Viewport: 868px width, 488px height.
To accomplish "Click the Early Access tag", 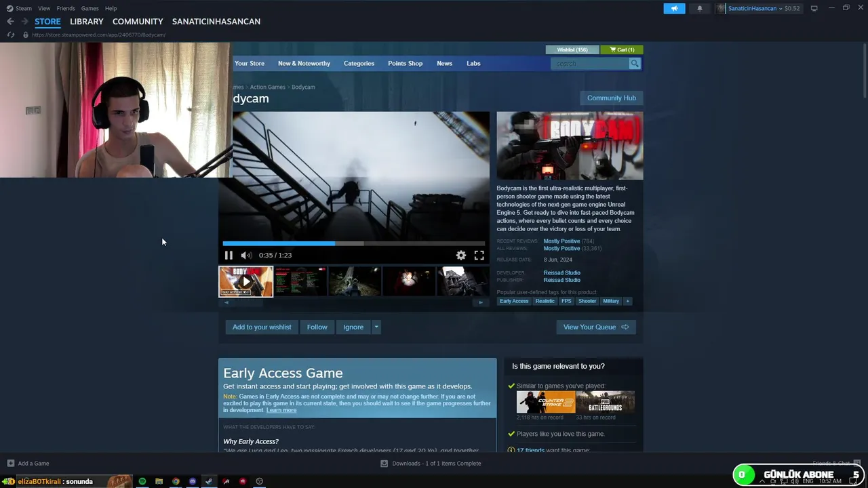I will [x=514, y=301].
